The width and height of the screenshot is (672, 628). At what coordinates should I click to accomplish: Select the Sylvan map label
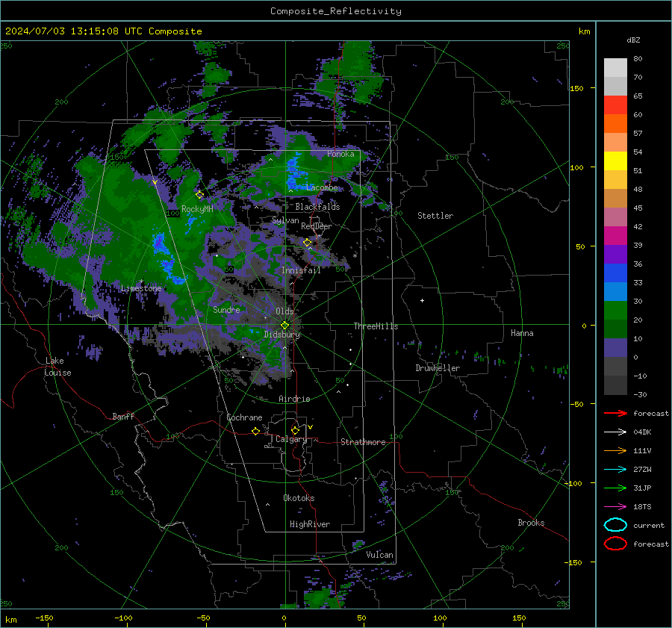(285, 220)
